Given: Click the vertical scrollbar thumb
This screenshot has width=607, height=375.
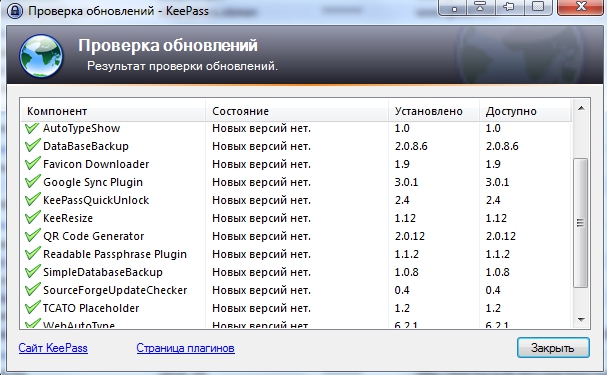Looking at the screenshot, I should click(580, 223).
